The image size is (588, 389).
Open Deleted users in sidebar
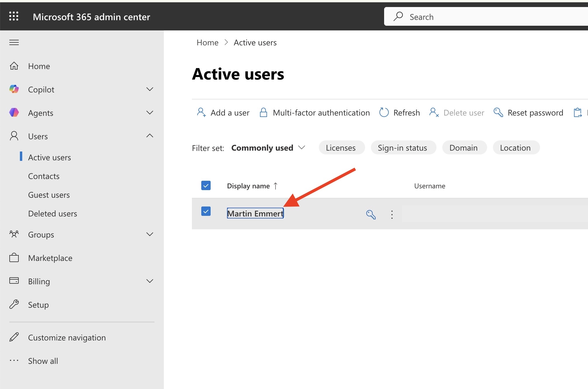pyautogui.click(x=53, y=214)
